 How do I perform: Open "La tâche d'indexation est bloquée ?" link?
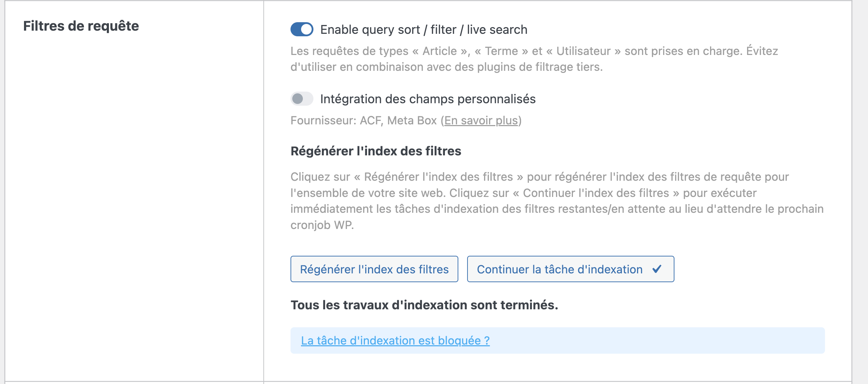[x=395, y=341]
